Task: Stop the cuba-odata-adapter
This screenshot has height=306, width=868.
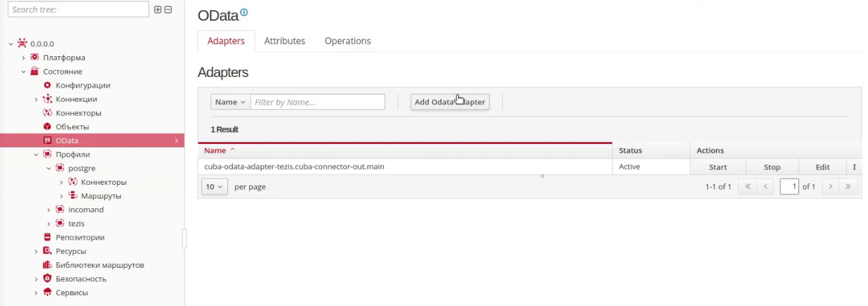Action: pos(772,167)
